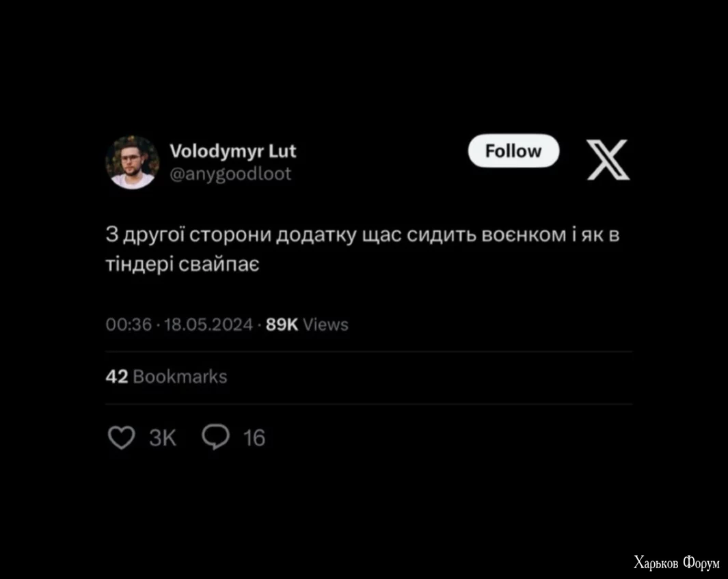The image size is (728, 579).
Task: Open replies via speech bubble icon
Action: coord(215,437)
